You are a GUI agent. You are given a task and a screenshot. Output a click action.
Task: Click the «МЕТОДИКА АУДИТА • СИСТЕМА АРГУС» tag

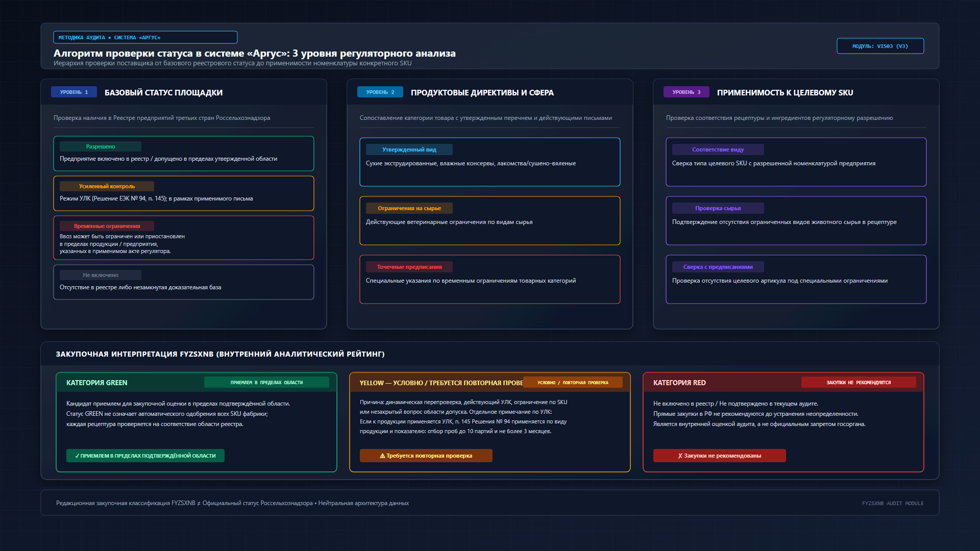coord(145,37)
